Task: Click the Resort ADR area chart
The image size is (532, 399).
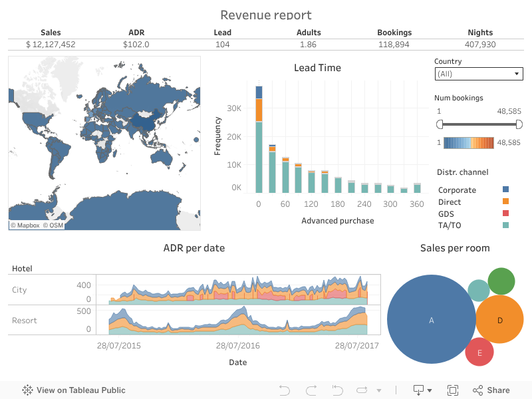Action: click(238, 320)
